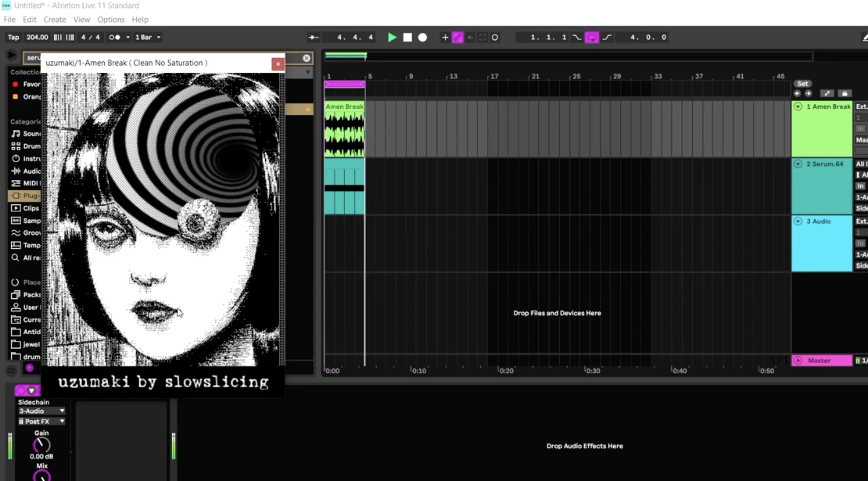
Task: Open the 1 Bar quantization dropdown
Action: tap(147, 37)
